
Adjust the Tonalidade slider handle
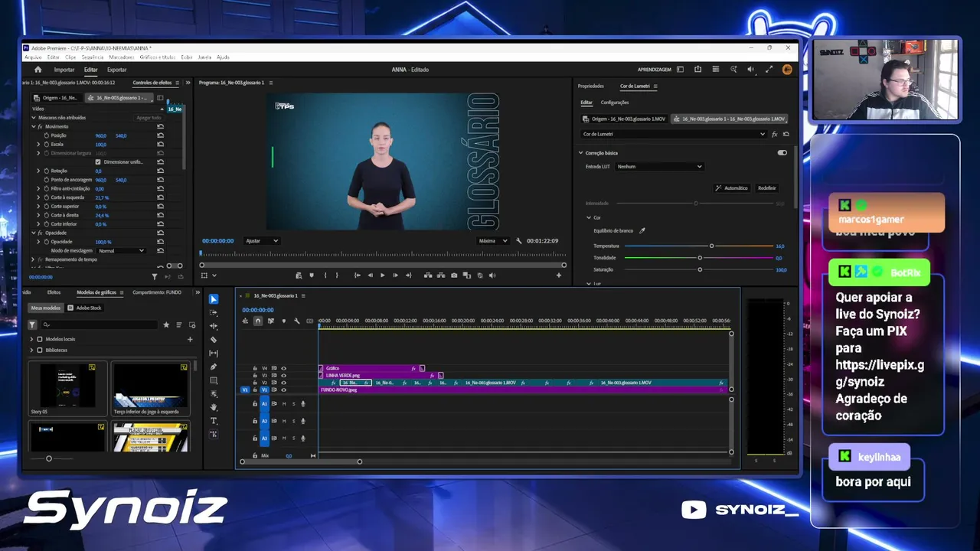pos(700,258)
